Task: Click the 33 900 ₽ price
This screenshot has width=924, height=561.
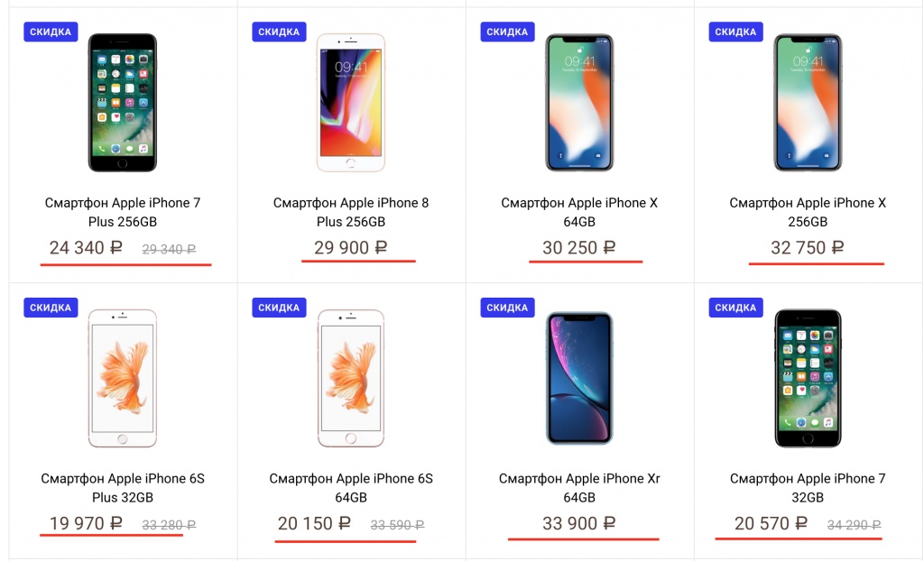Action: (579, 523)
